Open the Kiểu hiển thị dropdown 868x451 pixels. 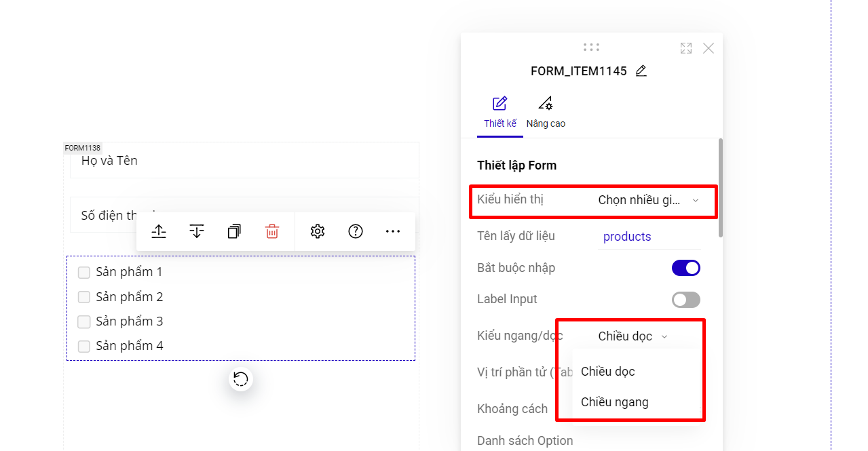(647, 200)
